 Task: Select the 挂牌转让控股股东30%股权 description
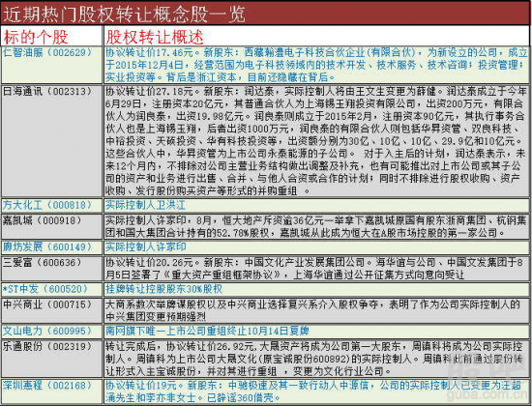point(163,289)
